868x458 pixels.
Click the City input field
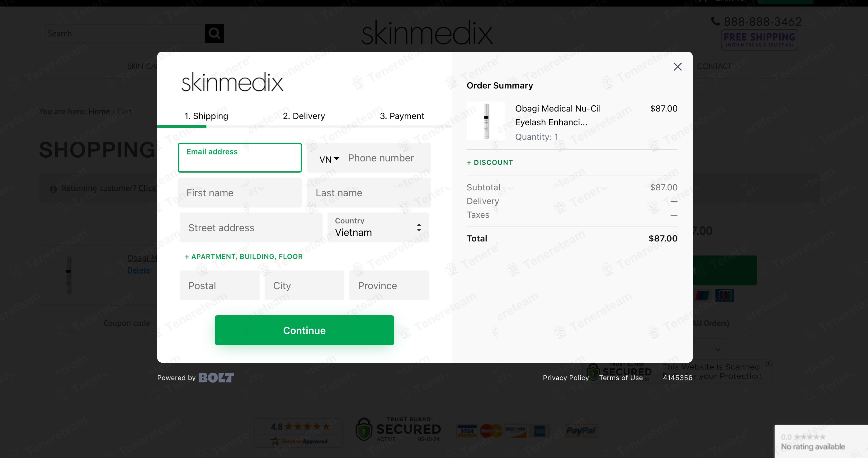click(304, 285)
